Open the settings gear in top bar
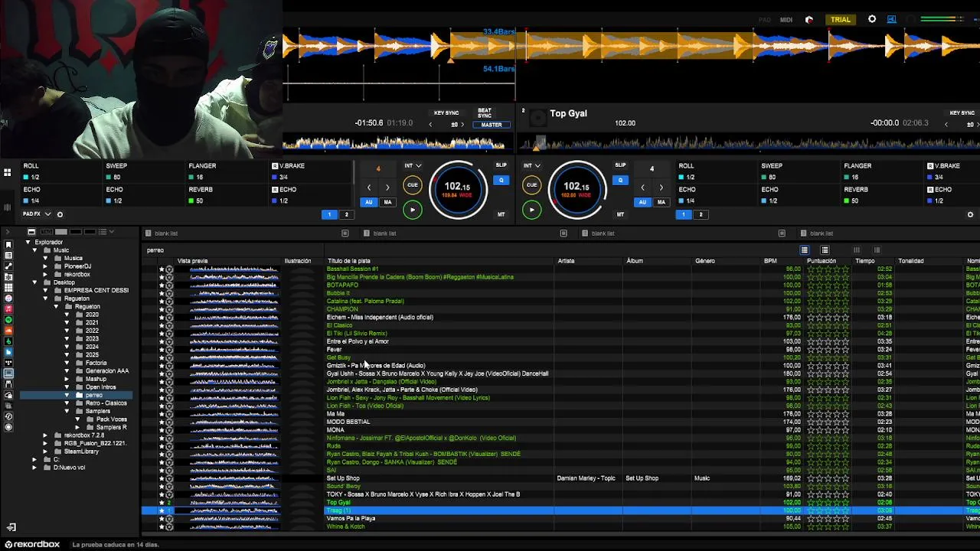The height and width of the screenshot is (551, 980). pos(872,19)
